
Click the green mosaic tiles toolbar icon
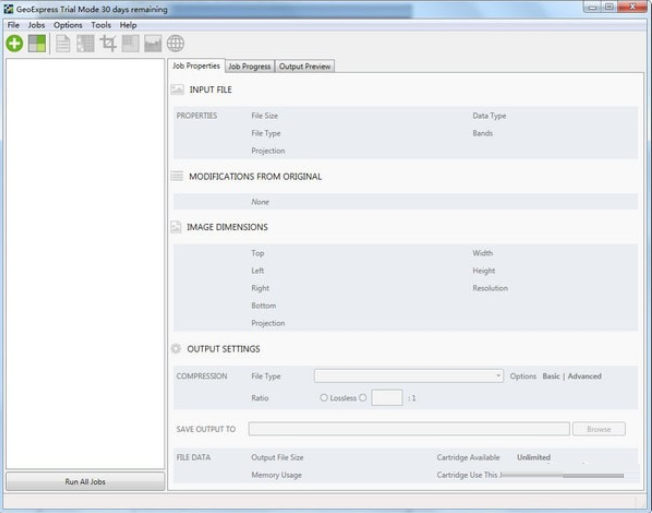(37, 44)
